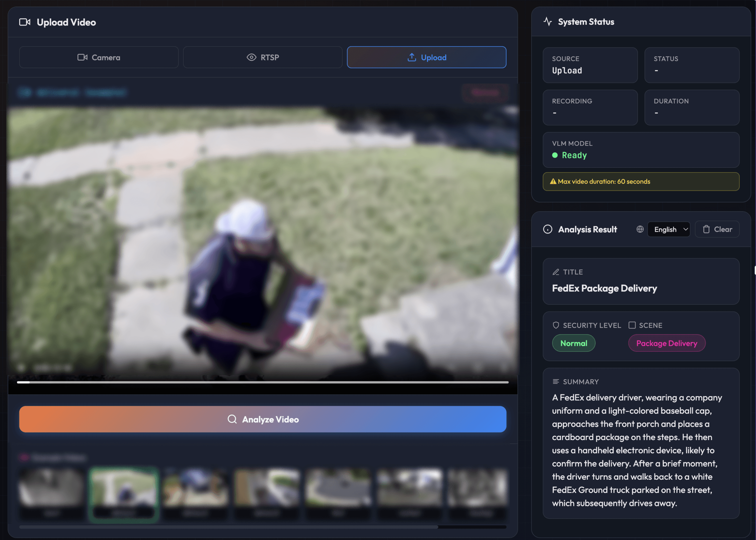The image size is (756, 540).
Task: Click the video camera icon beside Upload Video
Action: 25,22
